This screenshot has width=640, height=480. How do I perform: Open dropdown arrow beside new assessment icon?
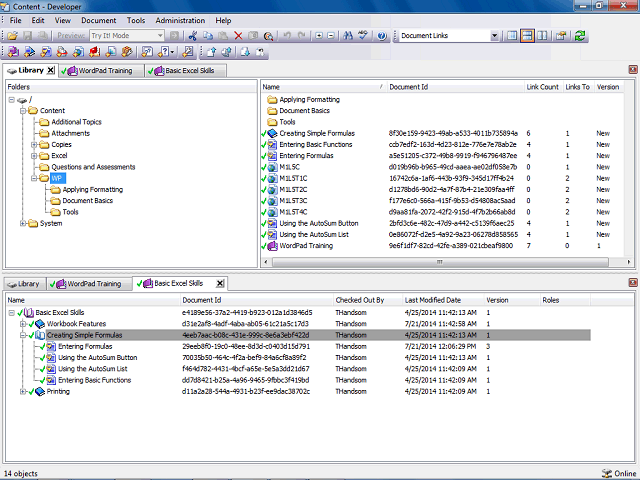pyautogui.click(x=173, y=52)
